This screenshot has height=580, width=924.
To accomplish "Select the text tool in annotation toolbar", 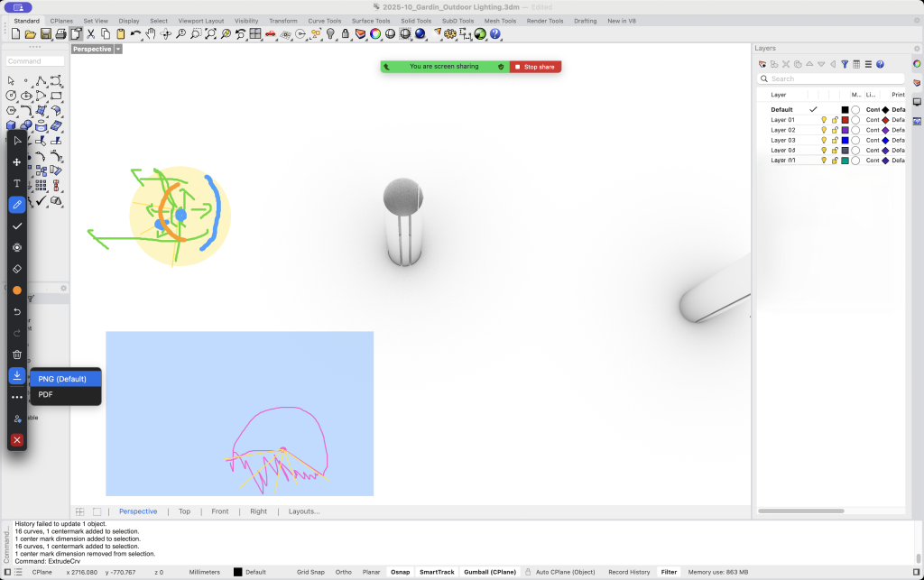I will (x=16, y=183).
